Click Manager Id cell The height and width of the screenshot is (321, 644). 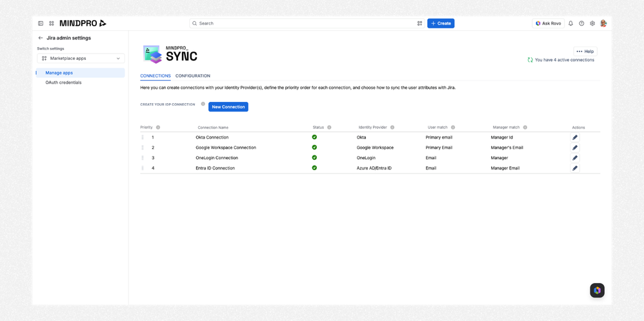tap(502, 137)
